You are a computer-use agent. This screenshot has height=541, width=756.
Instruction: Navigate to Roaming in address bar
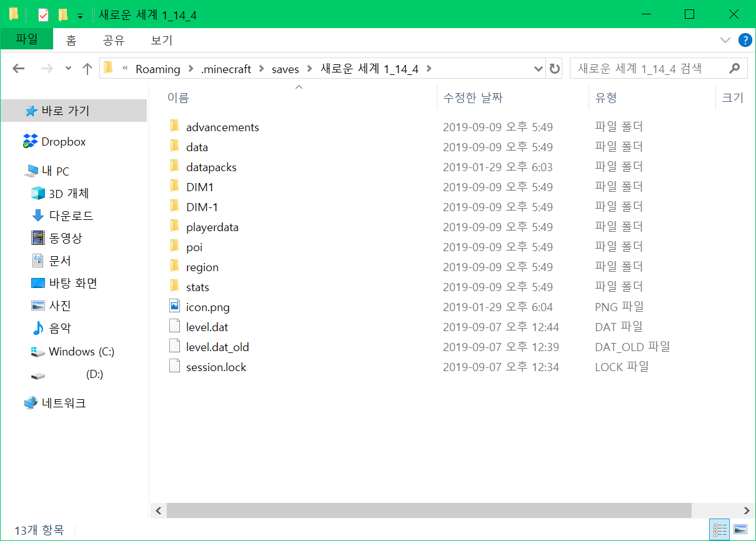pos(157,69)
